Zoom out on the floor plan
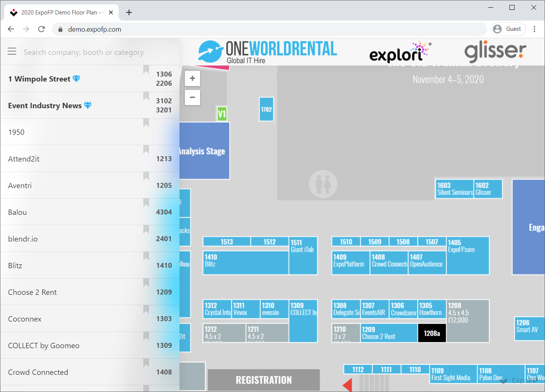545x392 pixels. coord(192,98)
